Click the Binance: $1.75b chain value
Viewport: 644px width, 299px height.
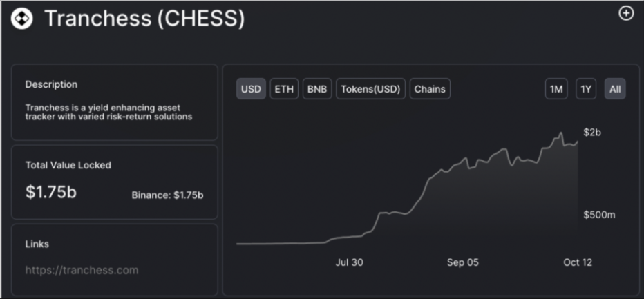168,195
